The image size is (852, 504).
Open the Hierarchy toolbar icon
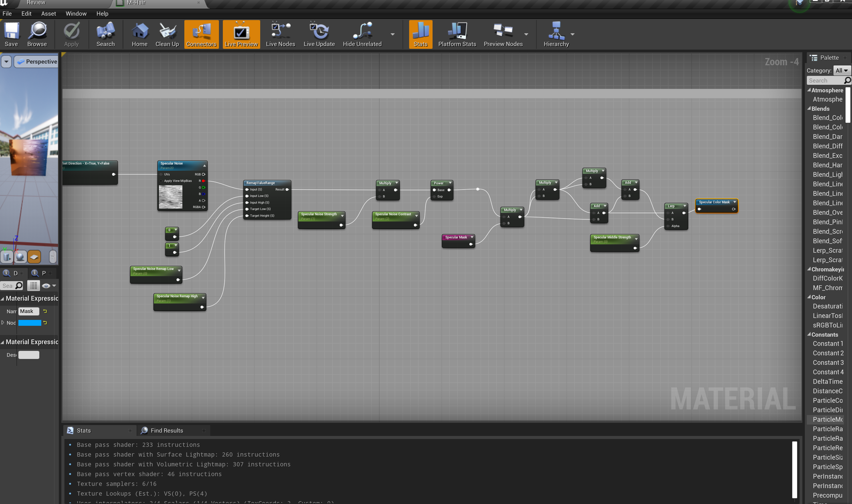tap(556, 34)
